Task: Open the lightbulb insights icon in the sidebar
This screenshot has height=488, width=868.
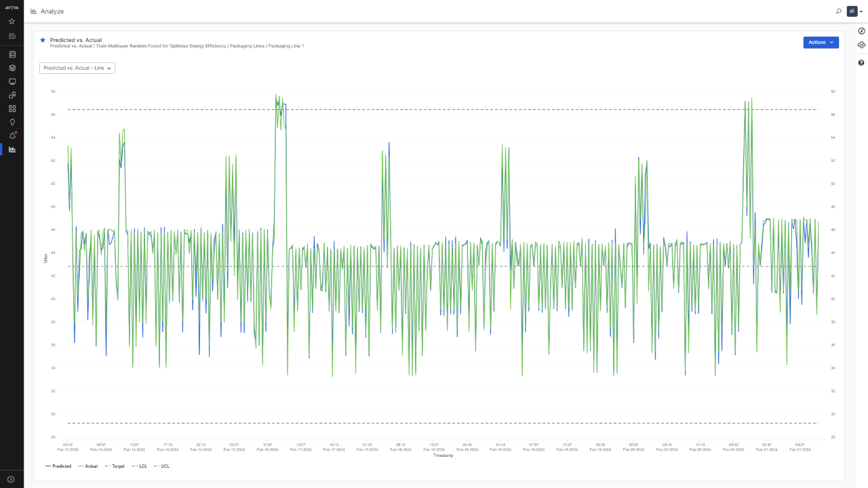Action: 12,122
